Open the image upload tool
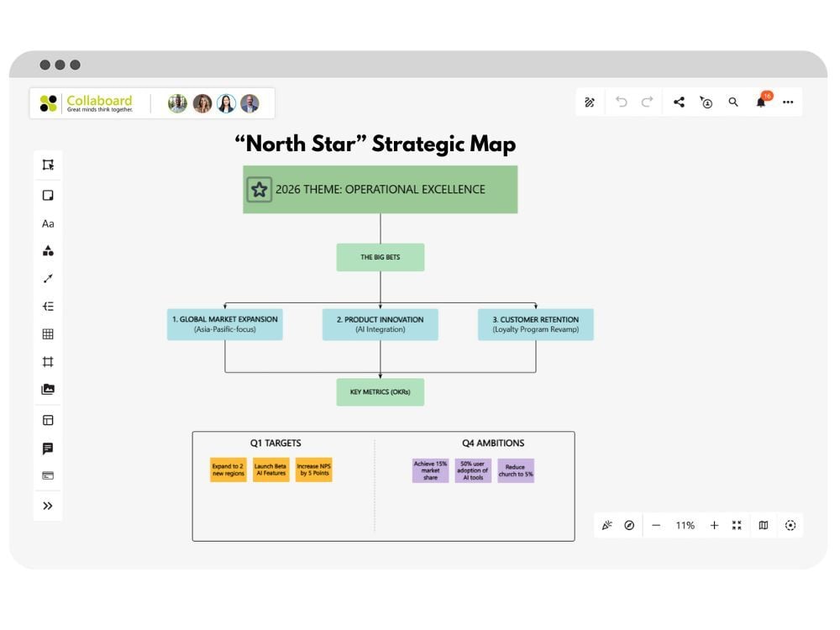 [48, 389]
